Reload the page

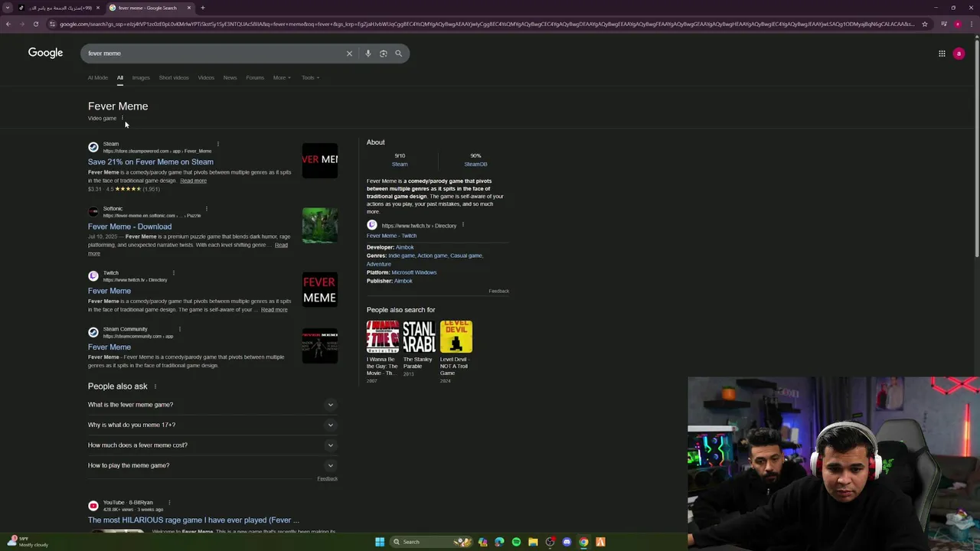(35, 24)
